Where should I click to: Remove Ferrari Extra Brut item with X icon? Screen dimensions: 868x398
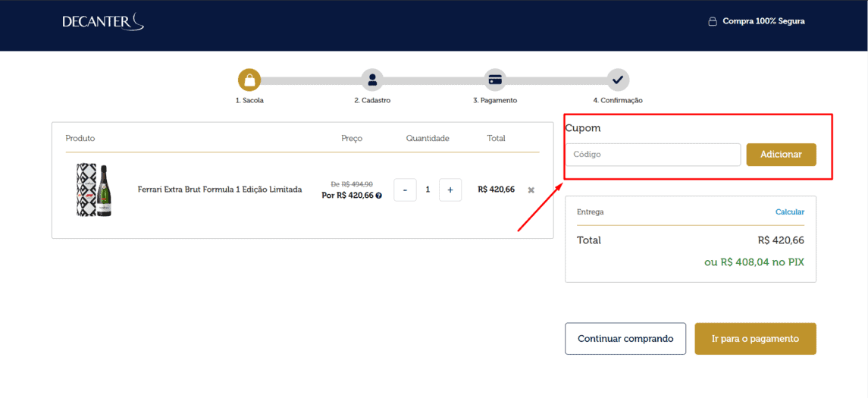pos(531,190)
